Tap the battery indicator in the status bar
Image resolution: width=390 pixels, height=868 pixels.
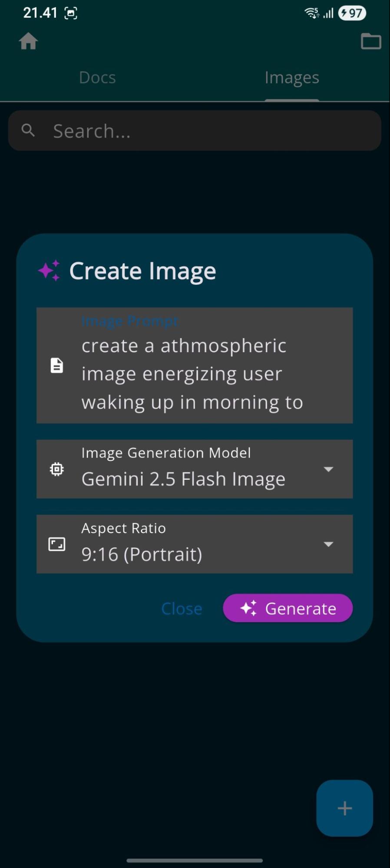click(352, 13)
